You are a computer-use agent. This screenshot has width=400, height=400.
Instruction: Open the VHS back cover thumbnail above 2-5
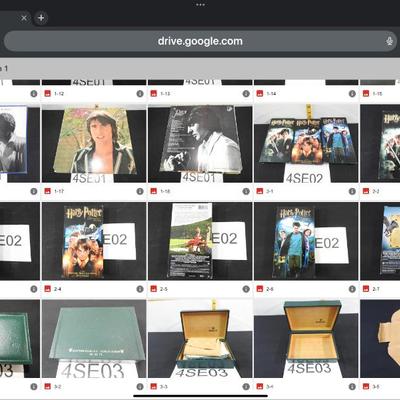[x=200, y=241]
